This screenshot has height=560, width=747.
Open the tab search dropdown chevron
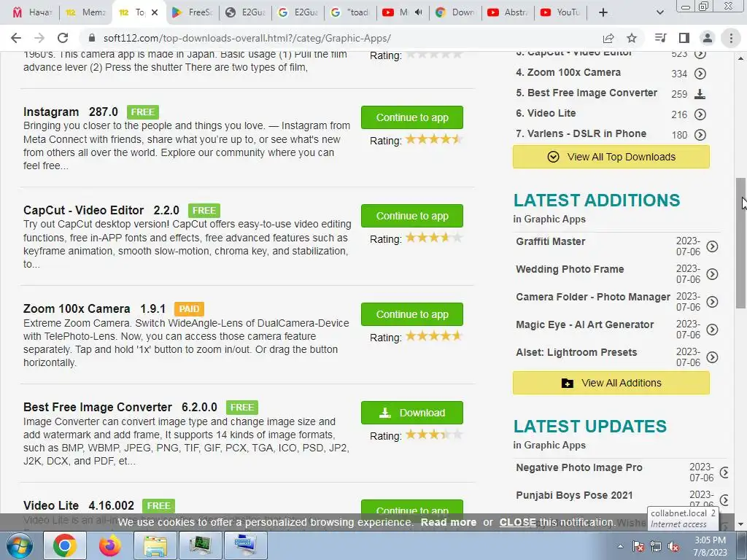coord(659,12)
